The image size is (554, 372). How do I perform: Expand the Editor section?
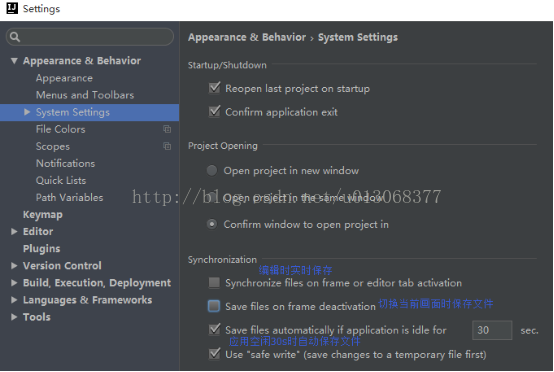(14, 231)
